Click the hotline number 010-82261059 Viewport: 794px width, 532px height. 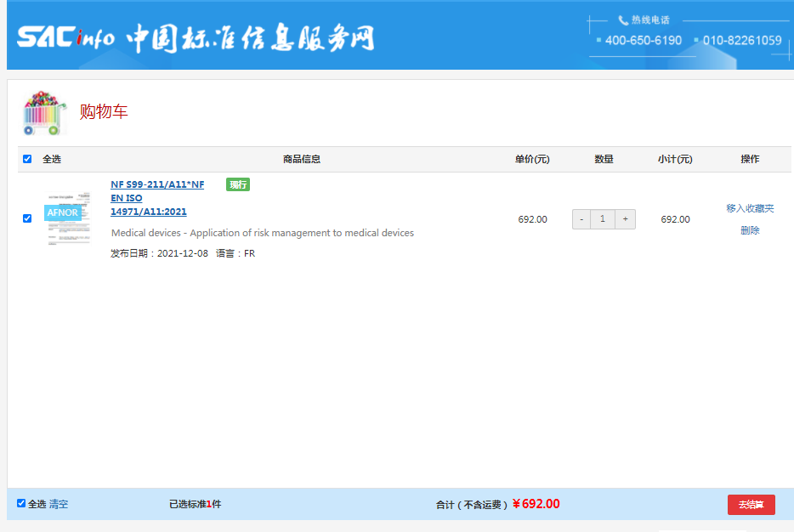click(743, 40)
